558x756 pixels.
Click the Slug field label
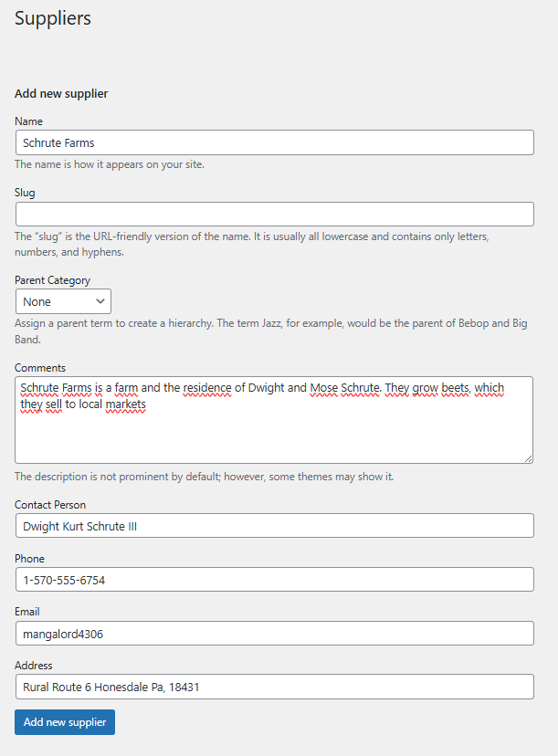(25, 193)
